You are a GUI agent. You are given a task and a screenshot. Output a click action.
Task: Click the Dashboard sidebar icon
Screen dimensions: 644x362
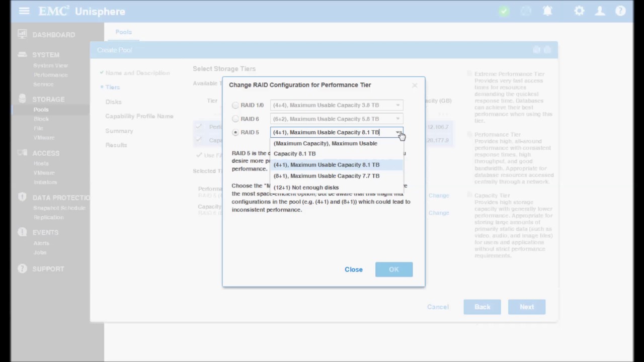tap(22, 34)
